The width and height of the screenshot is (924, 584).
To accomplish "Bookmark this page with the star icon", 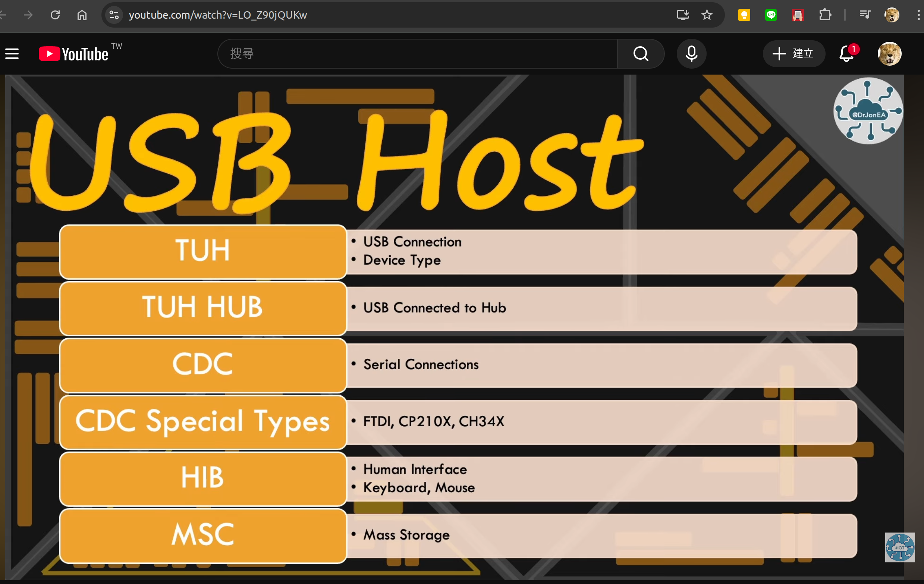I will 707,15.
